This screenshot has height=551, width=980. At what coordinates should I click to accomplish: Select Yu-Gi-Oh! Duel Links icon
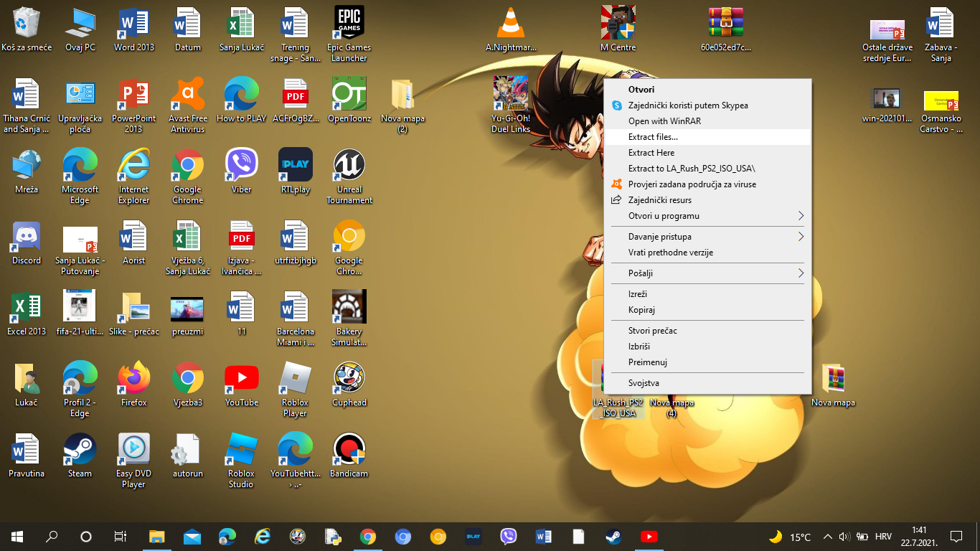pos(511,105)
